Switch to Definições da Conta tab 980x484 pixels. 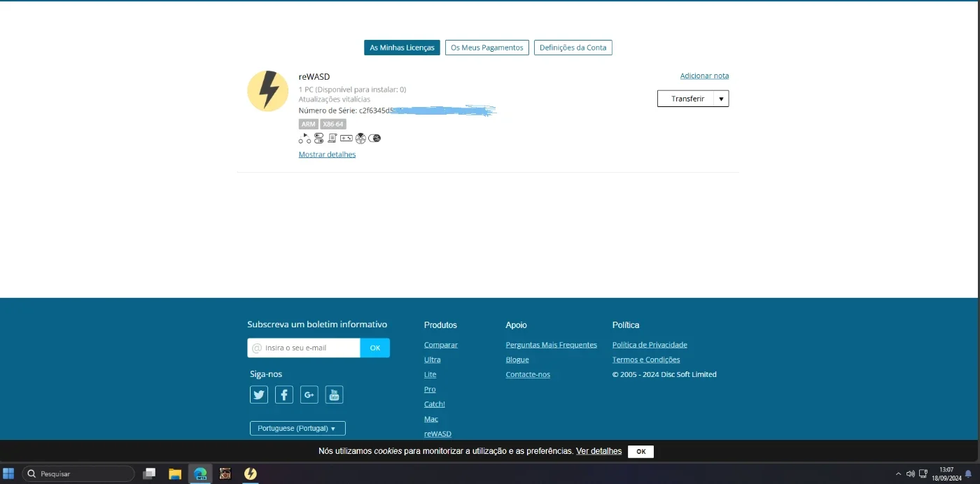point(573,48)
